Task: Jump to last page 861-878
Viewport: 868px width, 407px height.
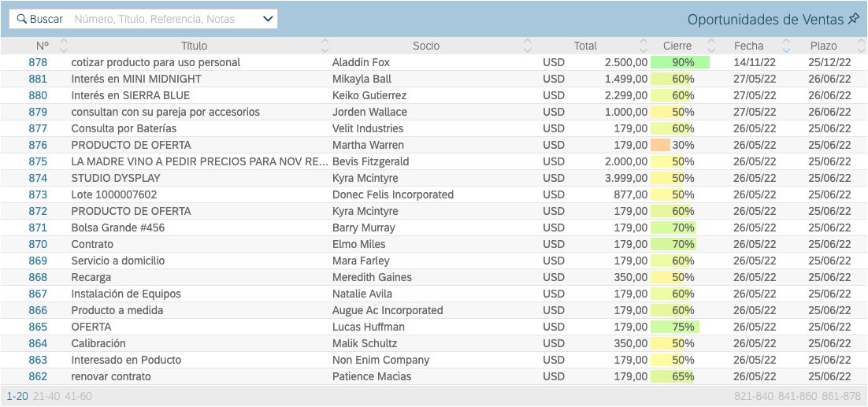Action: [x=840, y=396]
